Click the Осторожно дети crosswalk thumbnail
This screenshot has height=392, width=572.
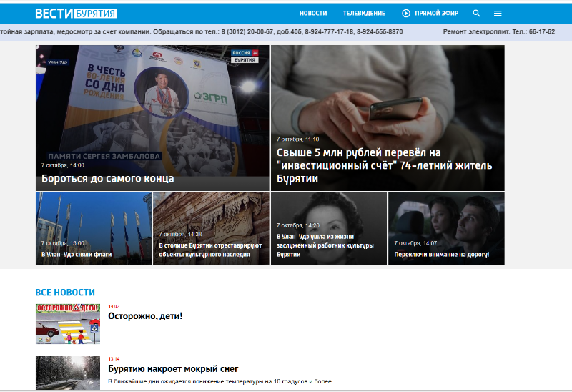[x=68, y=324]
